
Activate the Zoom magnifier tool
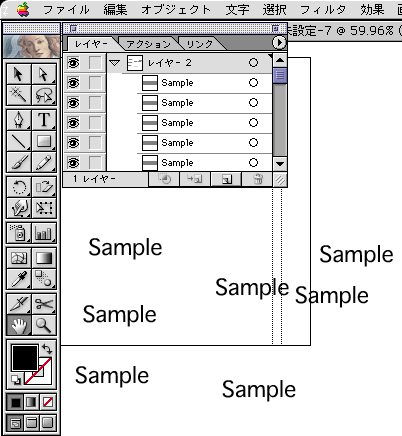click(44, 325)
